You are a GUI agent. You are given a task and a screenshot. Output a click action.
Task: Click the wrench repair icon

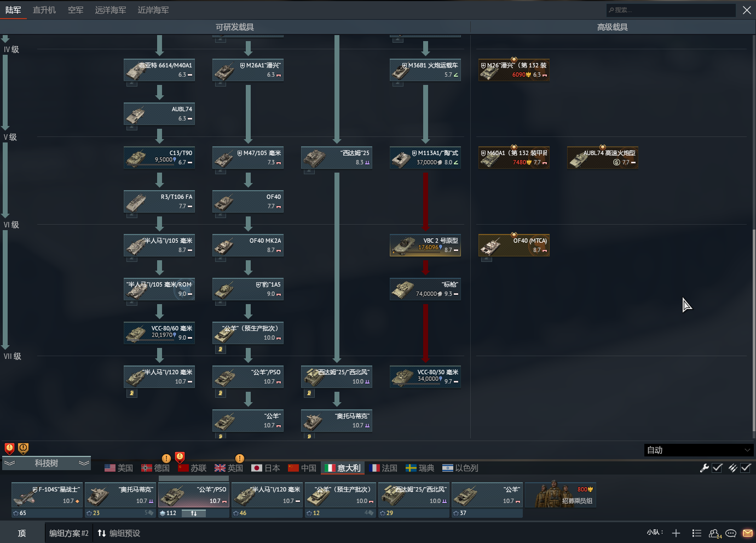coord(705,467)
